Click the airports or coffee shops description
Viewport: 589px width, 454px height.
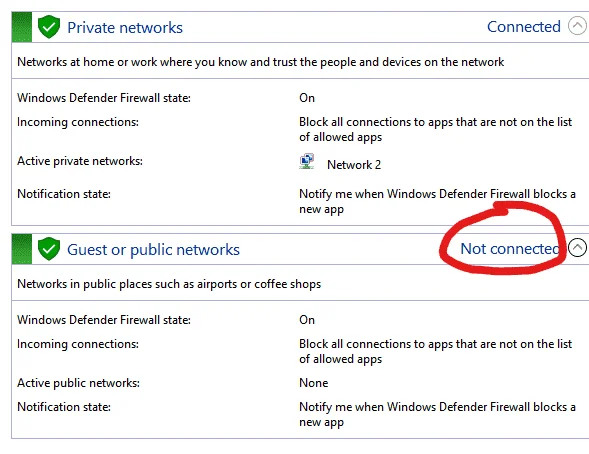tap(169, 284)
